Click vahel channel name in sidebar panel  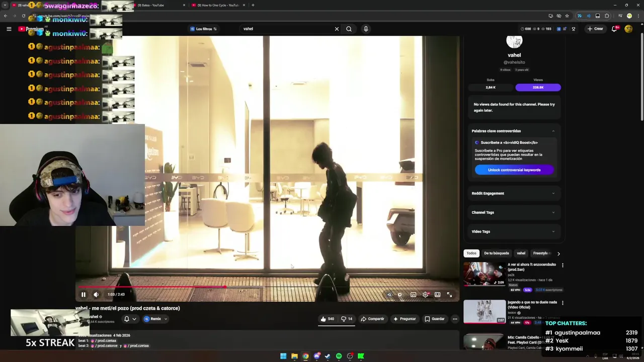[514, 55]
